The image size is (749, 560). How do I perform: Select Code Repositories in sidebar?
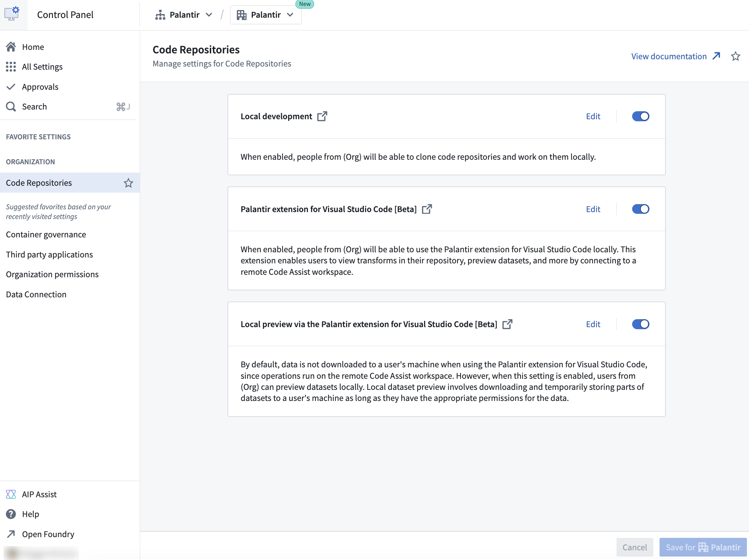(x=69, y=183)
